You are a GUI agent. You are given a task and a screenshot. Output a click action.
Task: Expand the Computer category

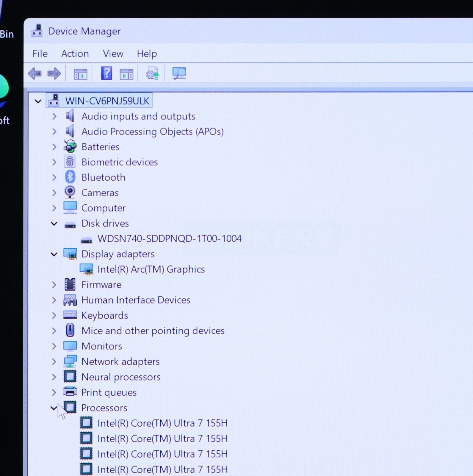pyautogui.click(x=54, y=208)
